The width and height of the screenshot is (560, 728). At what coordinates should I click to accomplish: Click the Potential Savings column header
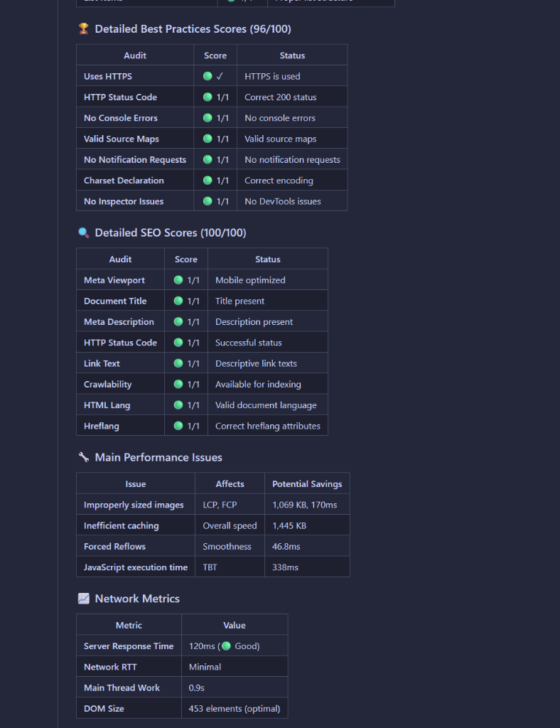307,484
